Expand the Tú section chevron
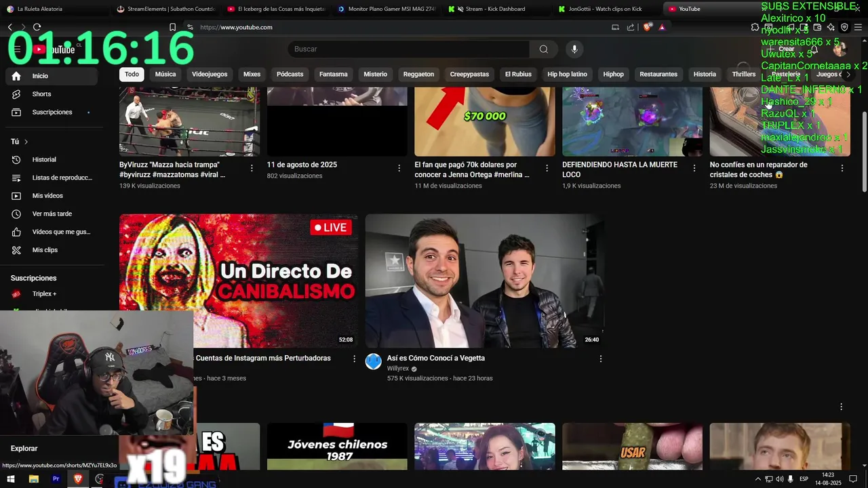Image resolution: width=868 pixels, height=488 pixels. (x=26, y=142)
